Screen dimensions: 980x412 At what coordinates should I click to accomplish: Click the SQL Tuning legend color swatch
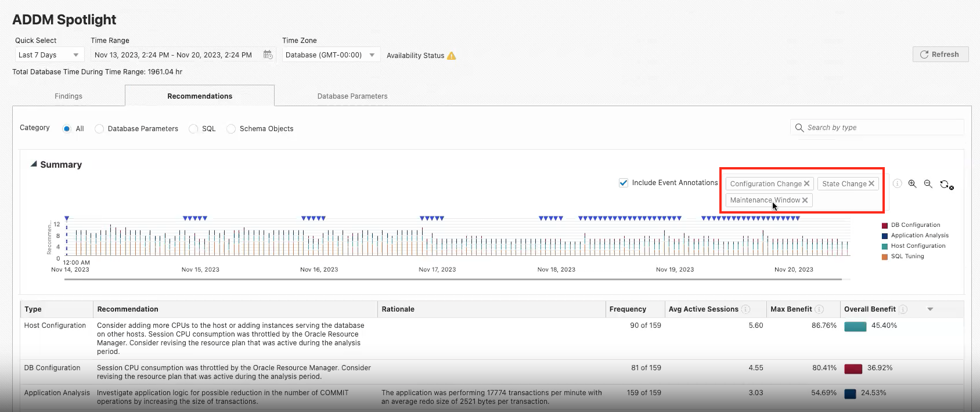885,256
